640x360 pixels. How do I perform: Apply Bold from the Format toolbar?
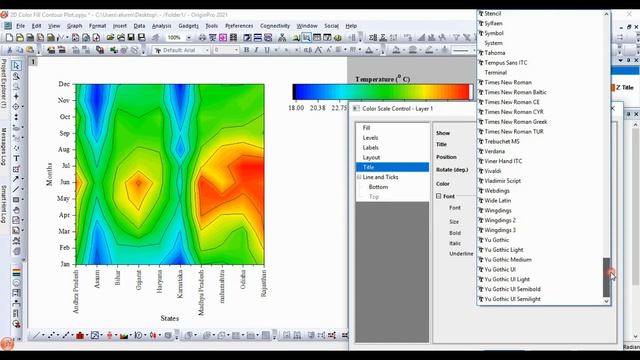click(246, 50)
